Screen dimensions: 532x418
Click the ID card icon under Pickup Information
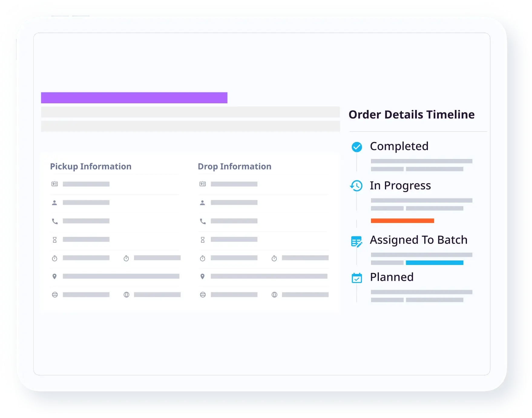pos(55,184)
